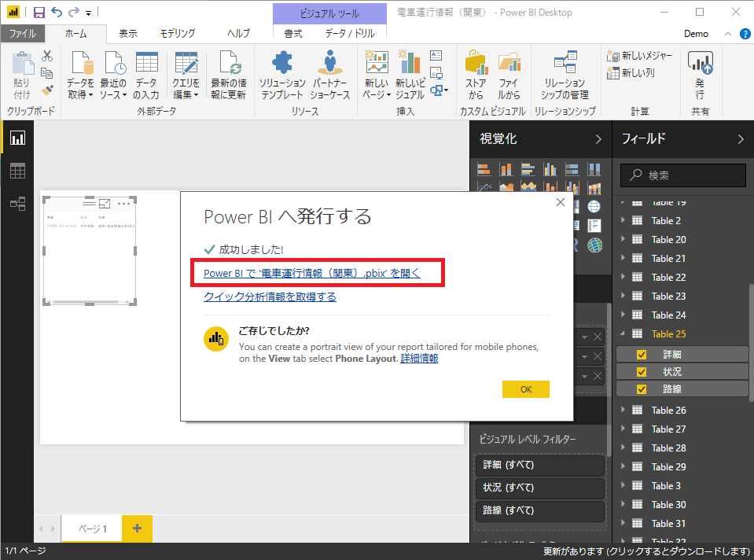Click OK in the publish dialog
The height and width of the screenshot is (560, 754).
click(525, 389)
